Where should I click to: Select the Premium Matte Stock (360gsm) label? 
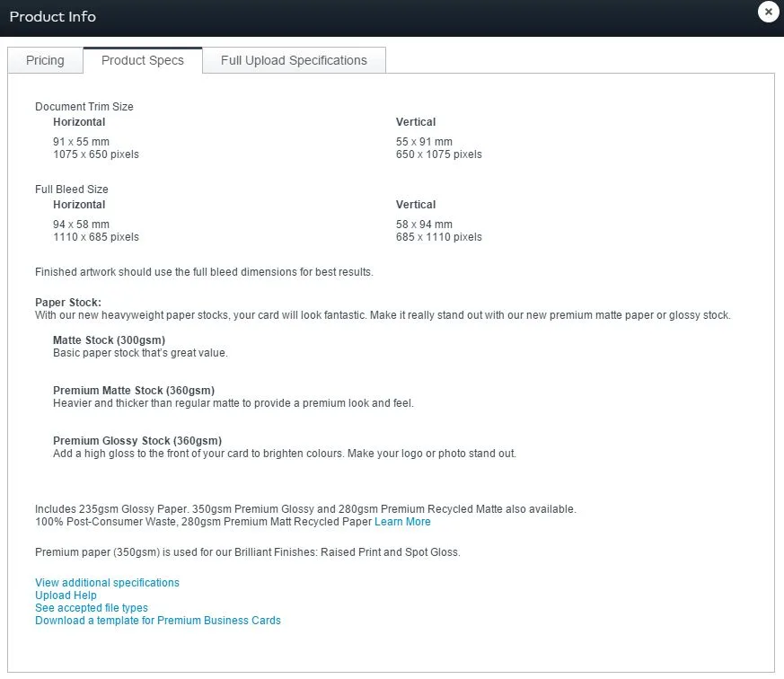click(133, 390)
